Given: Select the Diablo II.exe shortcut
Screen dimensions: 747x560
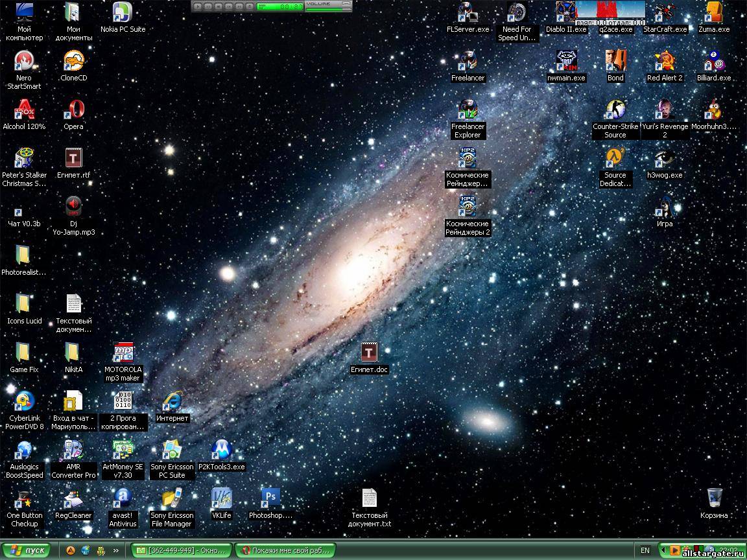Looking at the screenshot, I should click(565, 12).
